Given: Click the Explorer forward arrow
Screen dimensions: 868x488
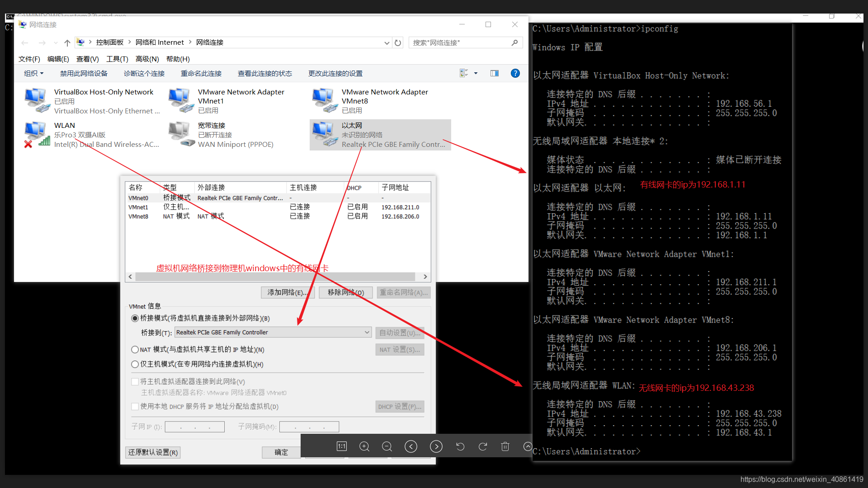Looking at the screenshot, I should coord(42,42).
